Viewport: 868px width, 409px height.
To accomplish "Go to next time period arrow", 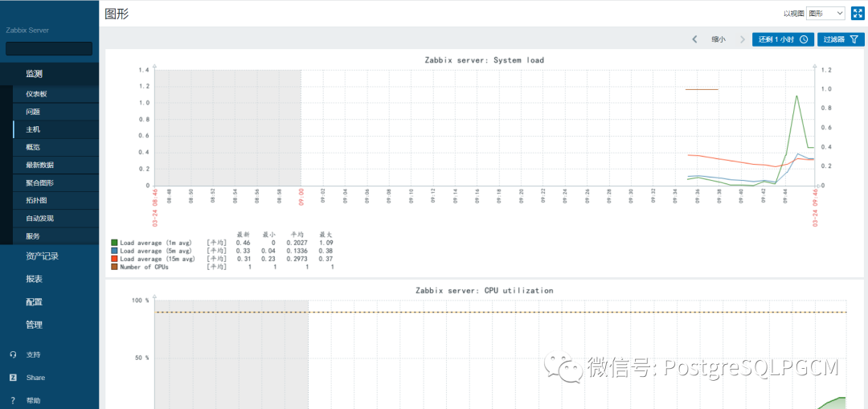I will (x=743, y=39).
